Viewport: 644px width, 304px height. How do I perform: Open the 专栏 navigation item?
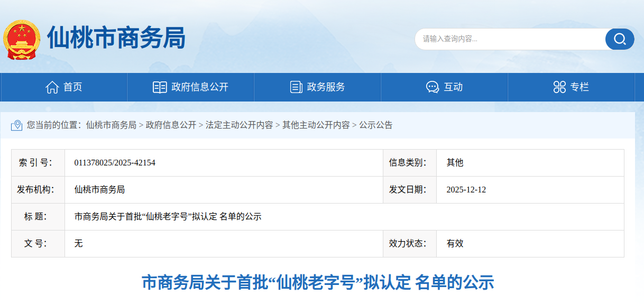point(579,87)
